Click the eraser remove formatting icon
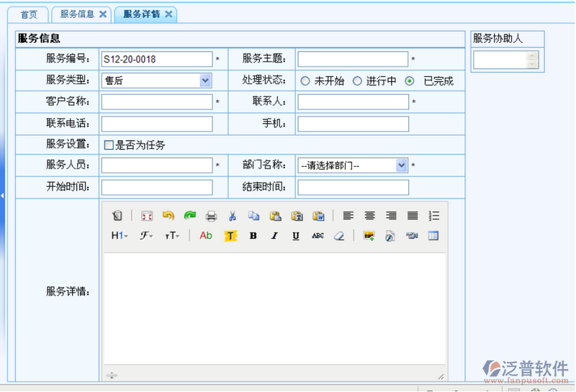The image size is (576, 392). point(339,236)
